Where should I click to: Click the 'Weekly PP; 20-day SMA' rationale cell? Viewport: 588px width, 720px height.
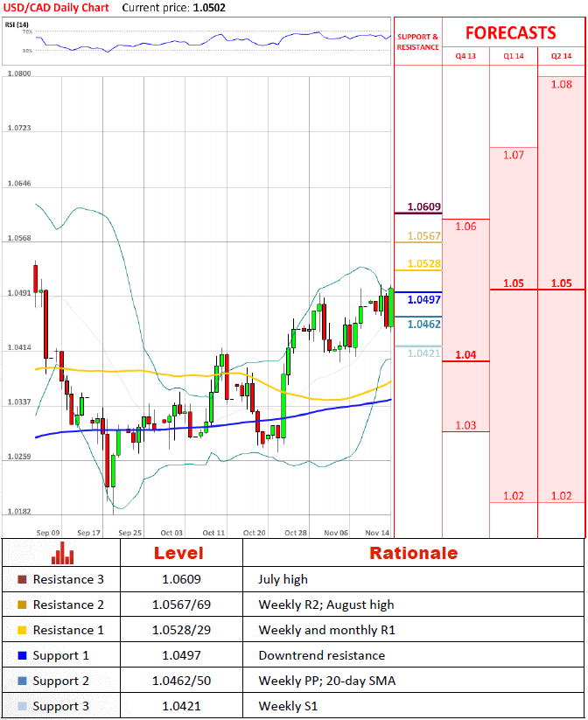point(314,681)
